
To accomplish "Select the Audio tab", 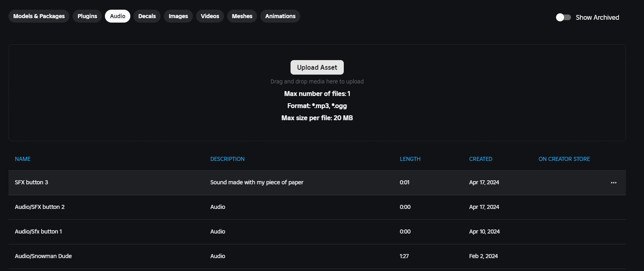I will click(117, 16).
